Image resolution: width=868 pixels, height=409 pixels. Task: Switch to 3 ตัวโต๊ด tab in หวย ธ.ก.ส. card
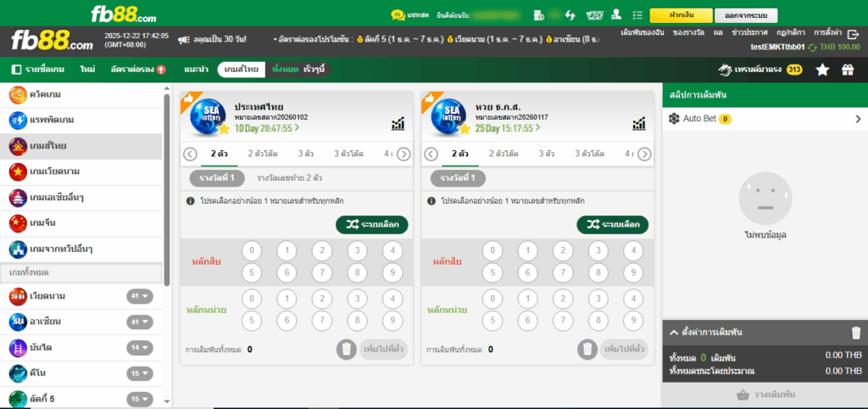[589, 154]
